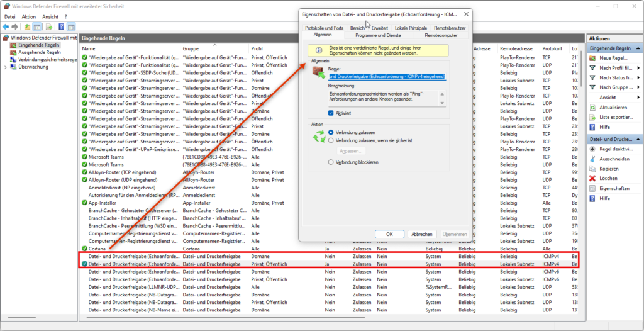Screen dimensions: 644x331
Task: Click the description box scroll-down arrow
Action: (x=442, y=103)
